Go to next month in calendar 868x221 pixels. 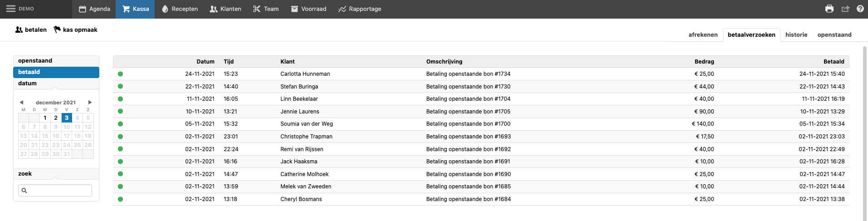coord(90,103)
